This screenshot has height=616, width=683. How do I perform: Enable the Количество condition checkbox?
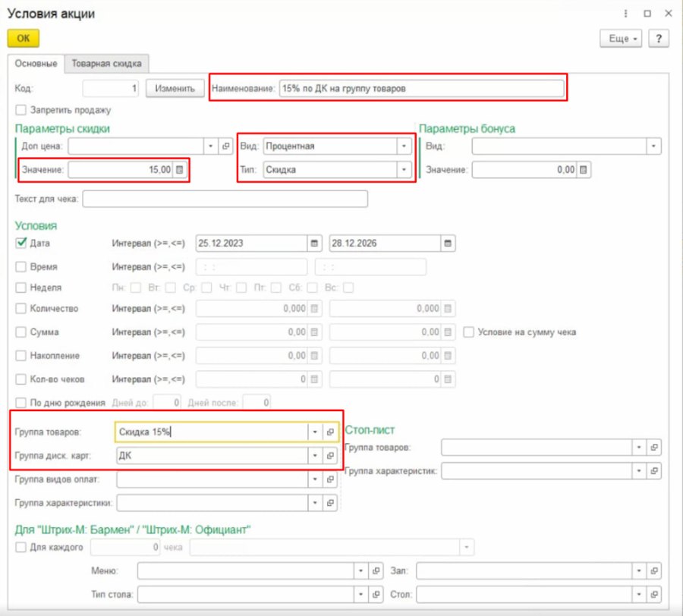[x=21, y=308]
